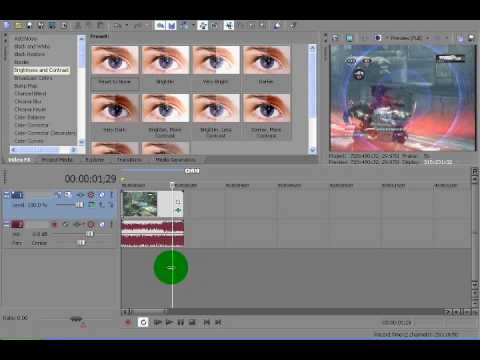Image resolution: width=480 pixels, height=360 pixels.
Task: Click Record in the transport bar
Action: point(128,322)
